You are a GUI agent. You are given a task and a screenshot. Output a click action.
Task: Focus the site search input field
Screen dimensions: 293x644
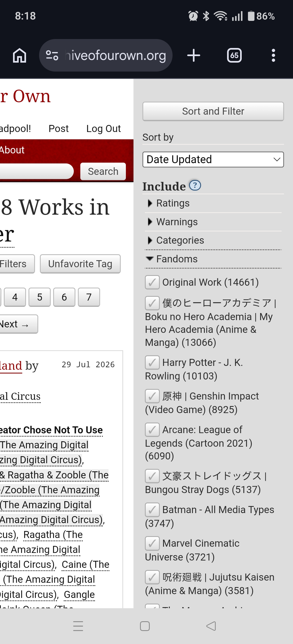tap(36, 171)
